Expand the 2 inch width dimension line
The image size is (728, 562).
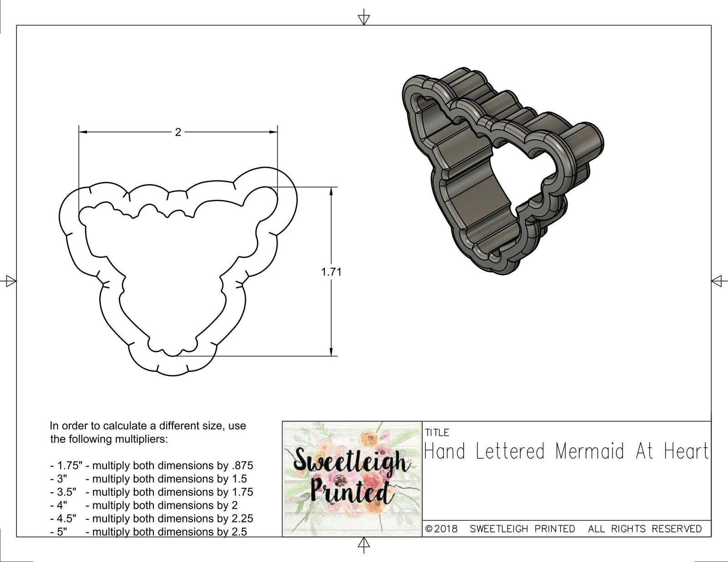[x=177, y=130]
